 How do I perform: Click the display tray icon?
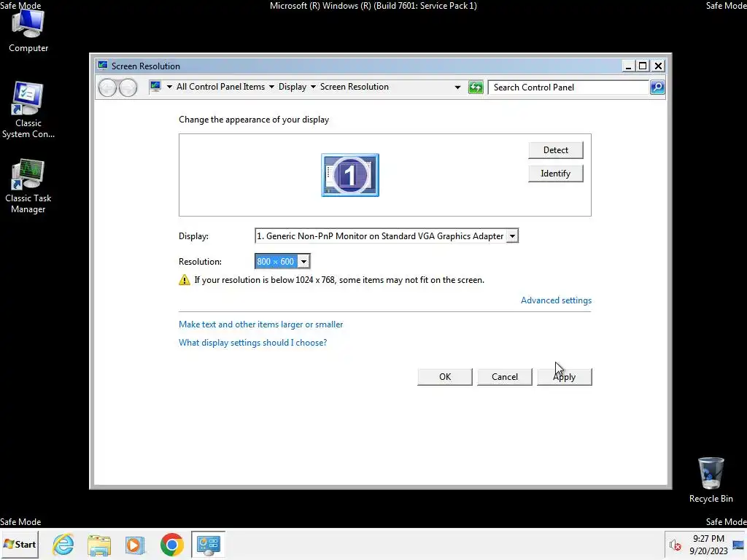point(738,545)
